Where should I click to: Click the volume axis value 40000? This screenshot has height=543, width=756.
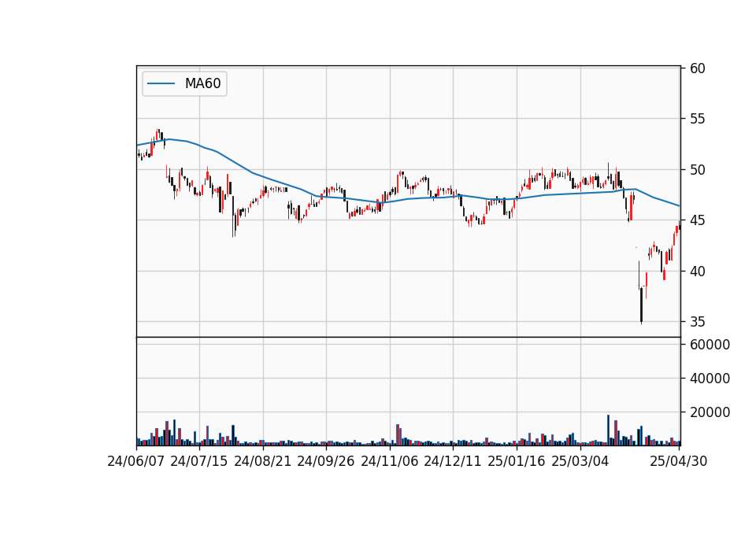click(710, 379)
